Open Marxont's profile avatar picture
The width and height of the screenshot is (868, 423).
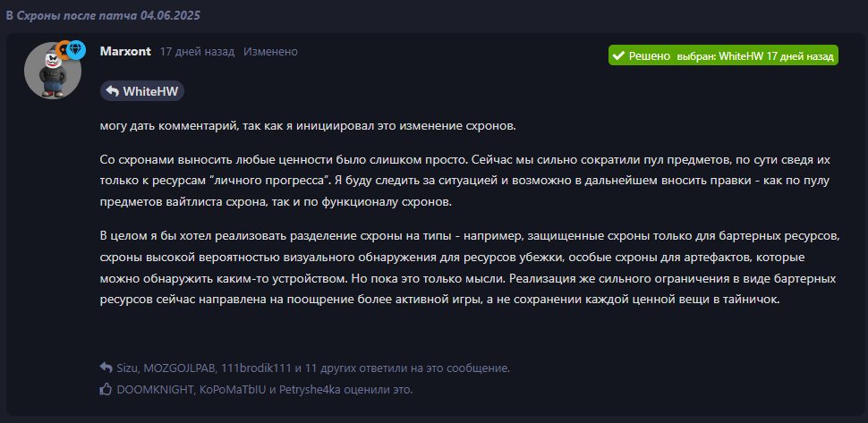point(53,71)
